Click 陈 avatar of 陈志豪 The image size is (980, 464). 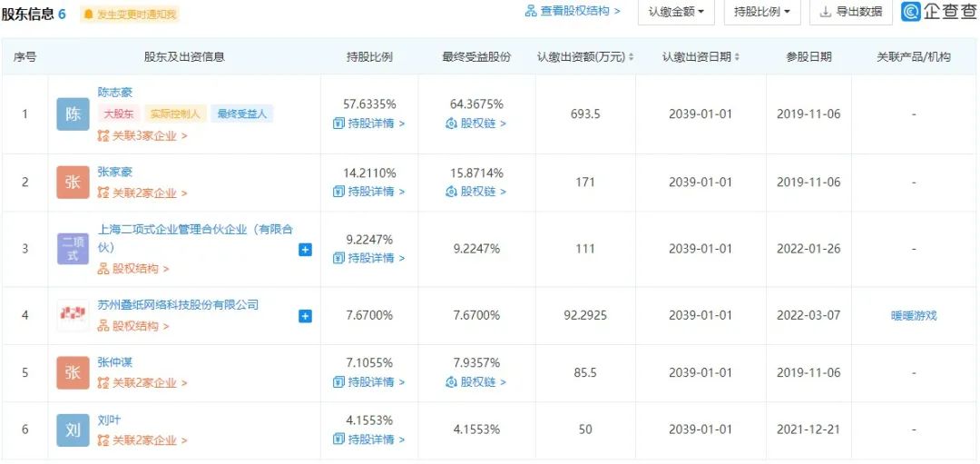point(73,114)
